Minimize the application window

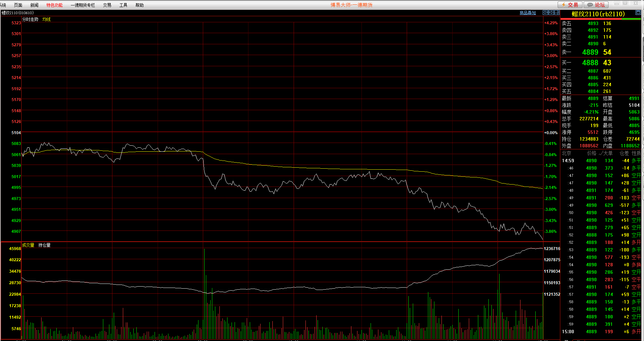click(x=617, y=3)
